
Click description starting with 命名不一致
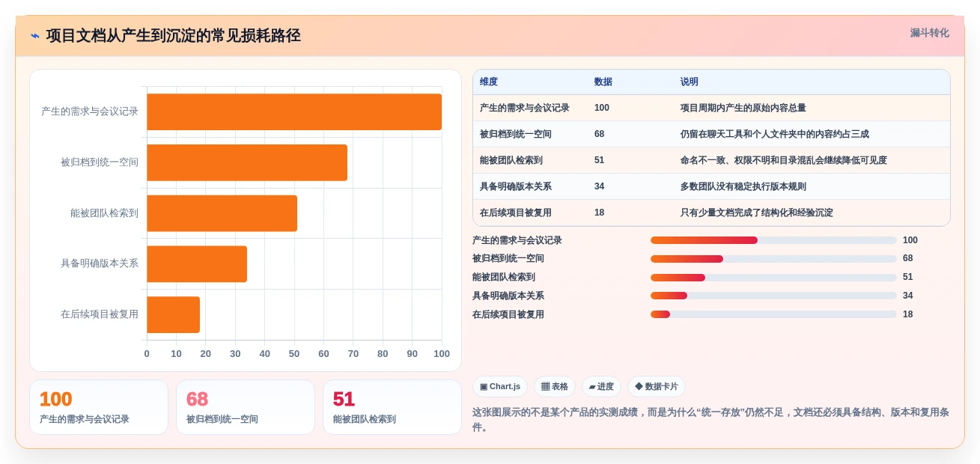(784, 160)
